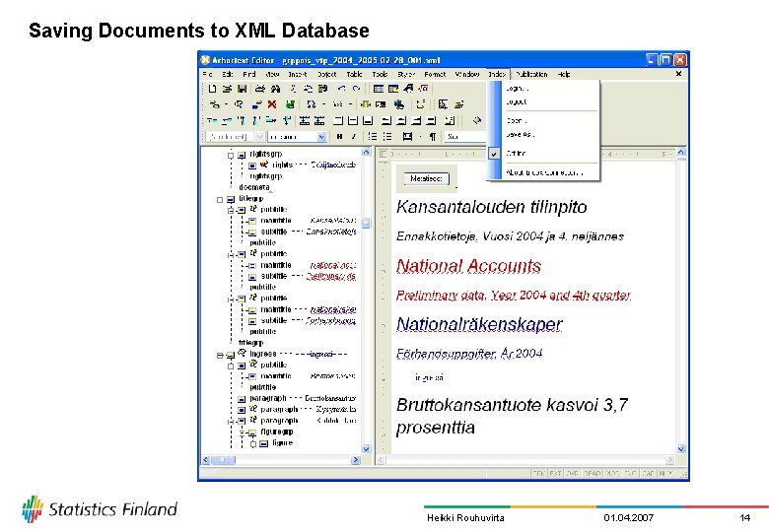Click the Bruttokansantuote kasvoi heading
Screen dimensions: 769x532
pyautogui.click(x=512, y=416)
